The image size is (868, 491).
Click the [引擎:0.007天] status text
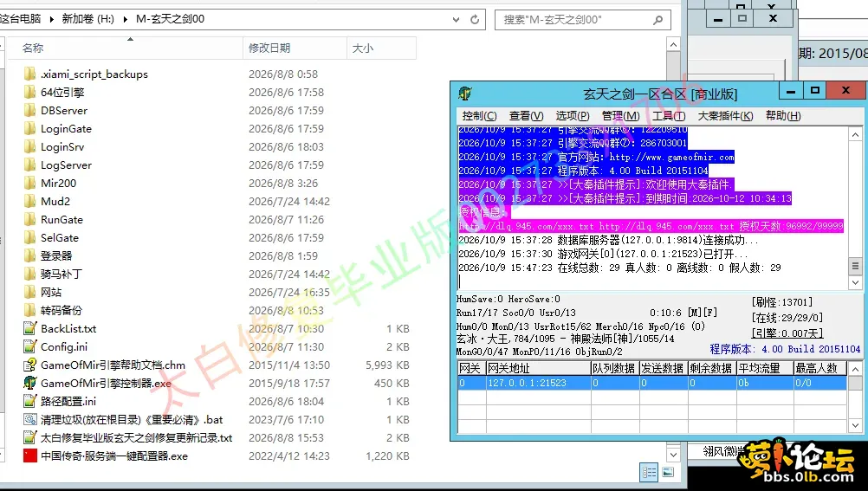(x=787, y=333)
